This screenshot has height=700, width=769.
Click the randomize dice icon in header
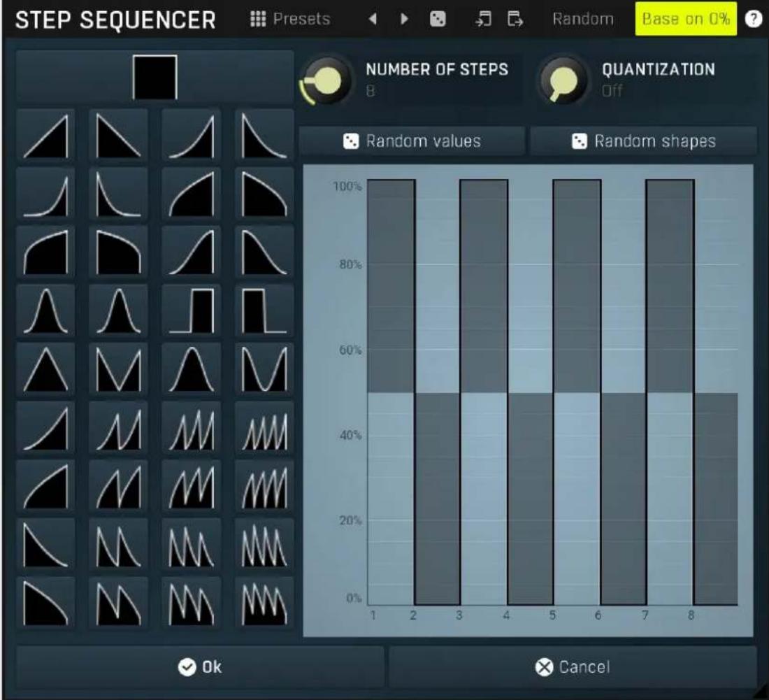tap(438, 19)
